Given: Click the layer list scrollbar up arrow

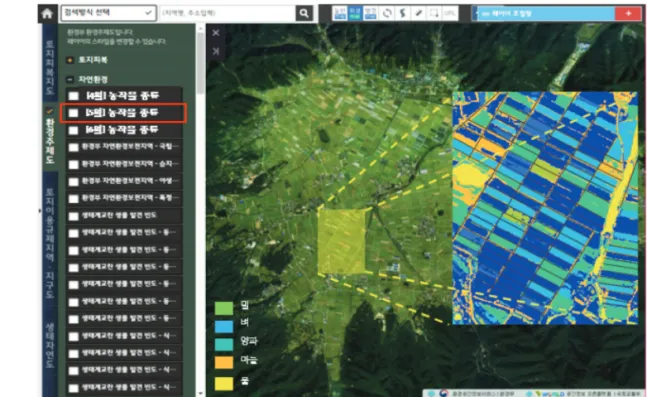Looking at the screenshot, I should (201, 28).
